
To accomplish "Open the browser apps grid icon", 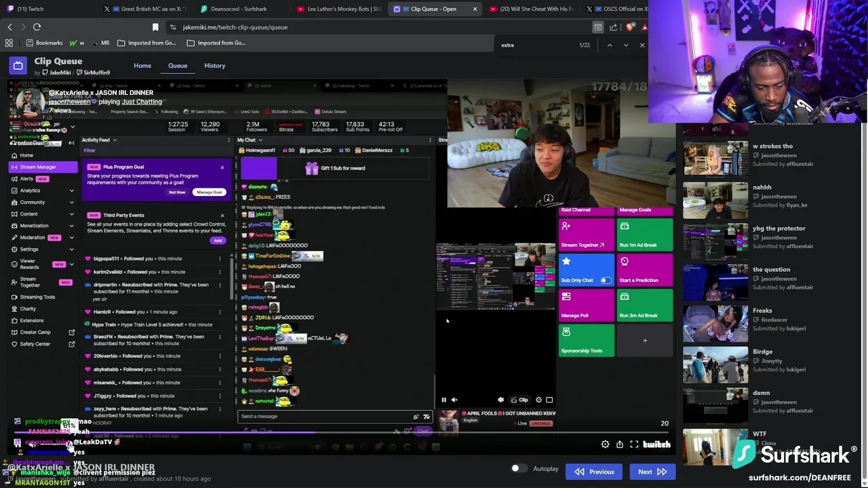I will click(9, 43).
